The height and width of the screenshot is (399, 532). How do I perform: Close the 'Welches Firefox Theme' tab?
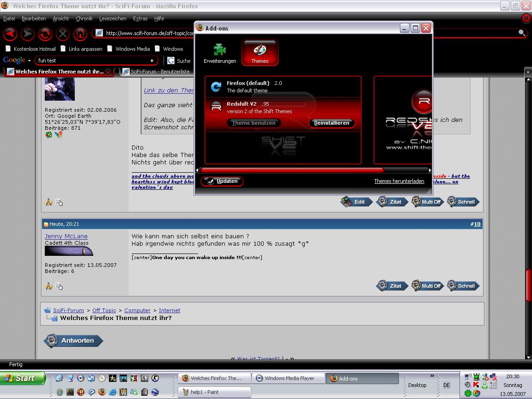tap(108, 72)
